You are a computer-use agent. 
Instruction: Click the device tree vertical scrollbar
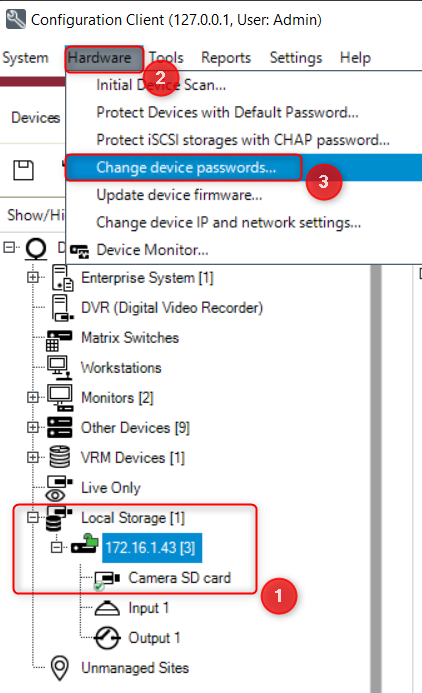click(376, 479)
